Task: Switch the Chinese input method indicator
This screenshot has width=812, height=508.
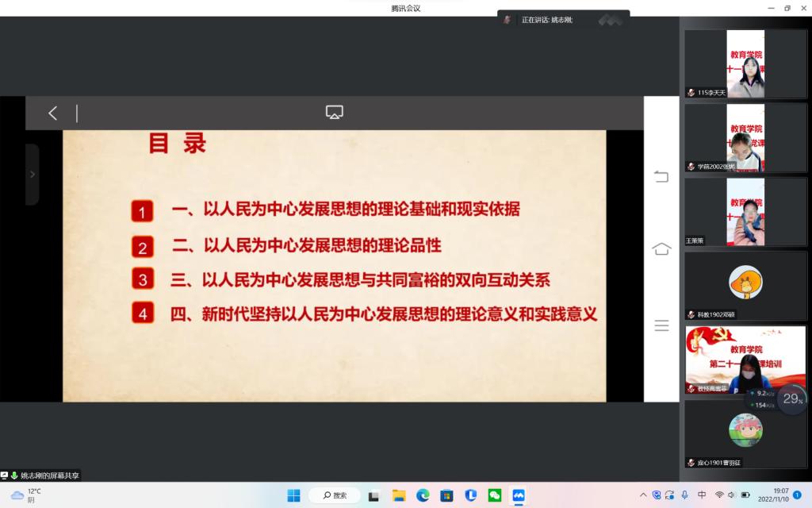Action: (x=702, y=495)
